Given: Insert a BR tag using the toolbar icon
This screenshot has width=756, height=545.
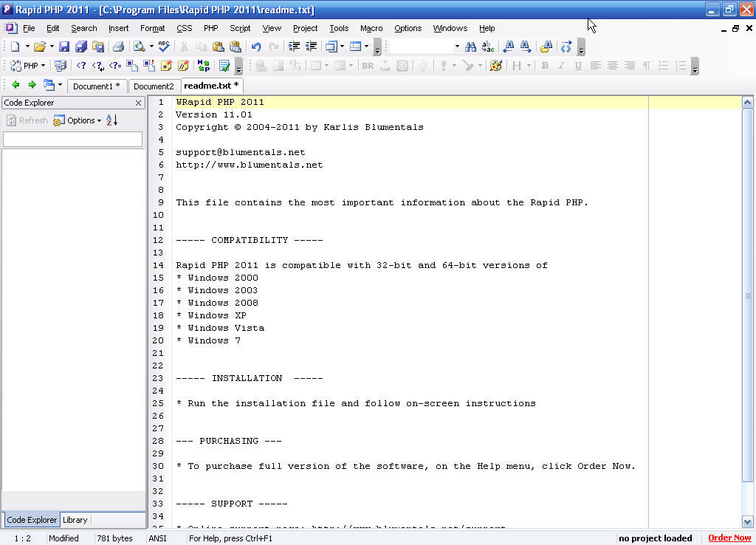Looking at the screenshot, I should (x=368, y=65).
